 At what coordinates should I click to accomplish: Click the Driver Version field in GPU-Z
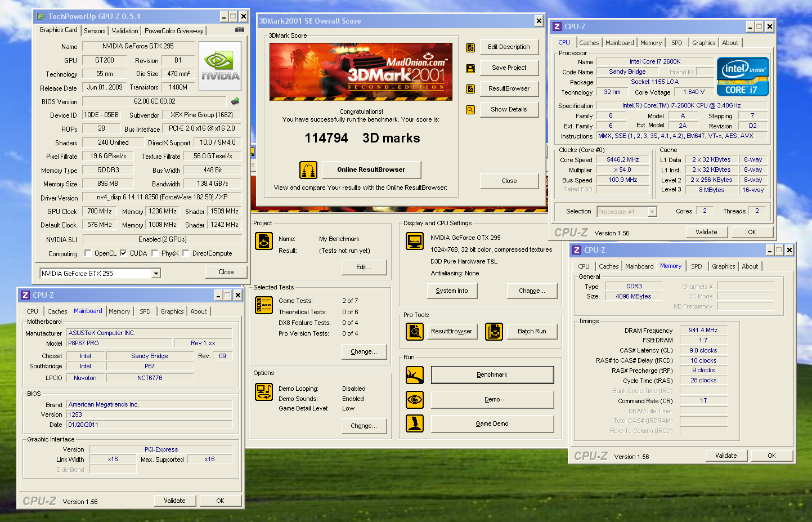[x=162, y=198]
